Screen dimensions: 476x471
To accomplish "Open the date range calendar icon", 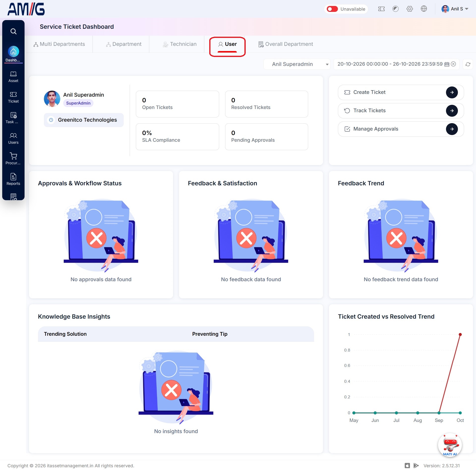I will click(x=447, y=64).
